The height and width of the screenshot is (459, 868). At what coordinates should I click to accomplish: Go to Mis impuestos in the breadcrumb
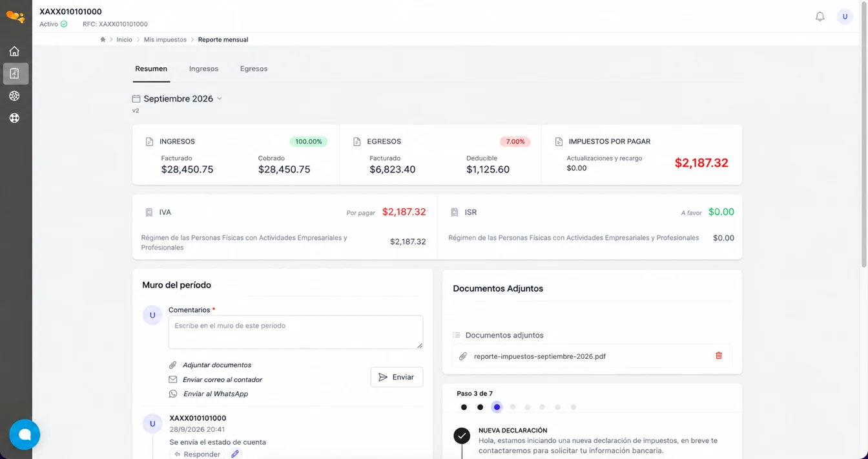[x=165, y=39]
